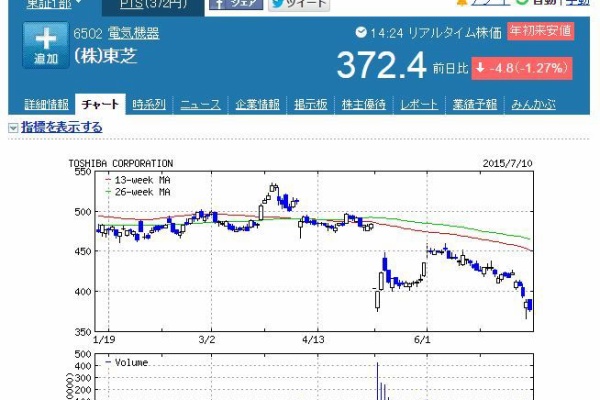Open the 時系列 tab
Screen dimensions: 600x400
[x=149, y=104]
